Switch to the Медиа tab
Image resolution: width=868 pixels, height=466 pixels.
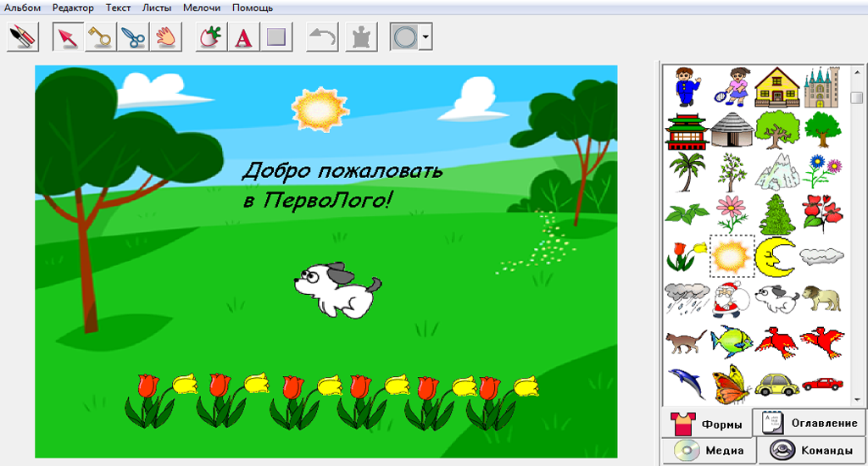[x=707, y=451]
